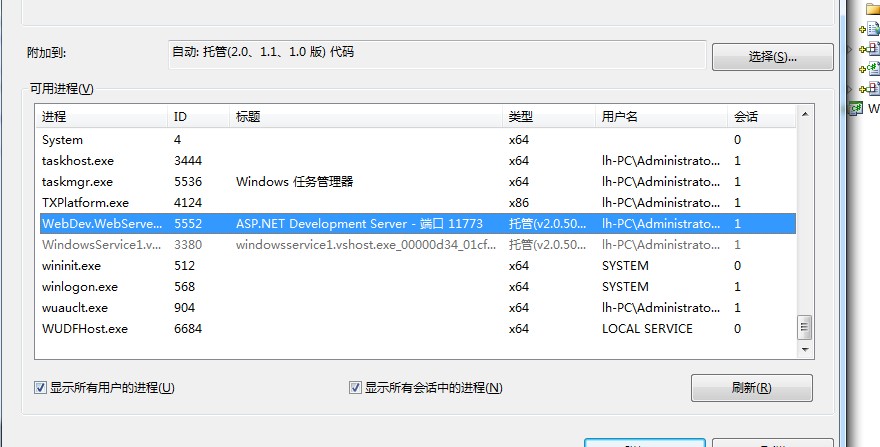The image size is (880, 447).
Task: Select the TXPlatform.exe process row
Action: 418,203
